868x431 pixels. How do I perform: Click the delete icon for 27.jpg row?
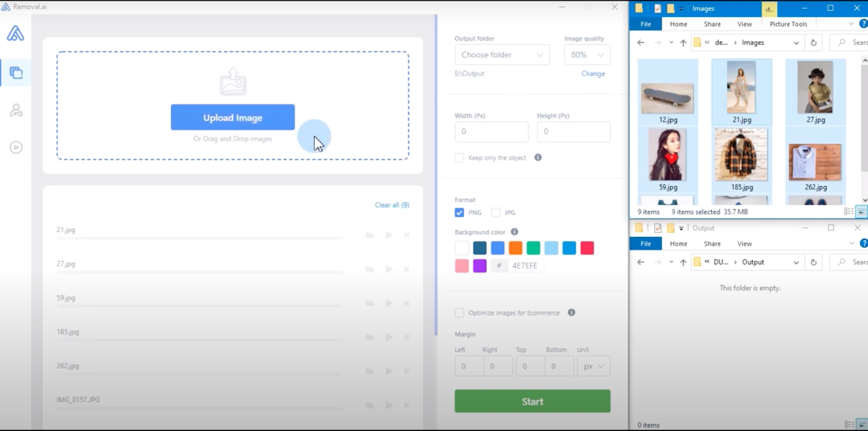pos(407,269)
